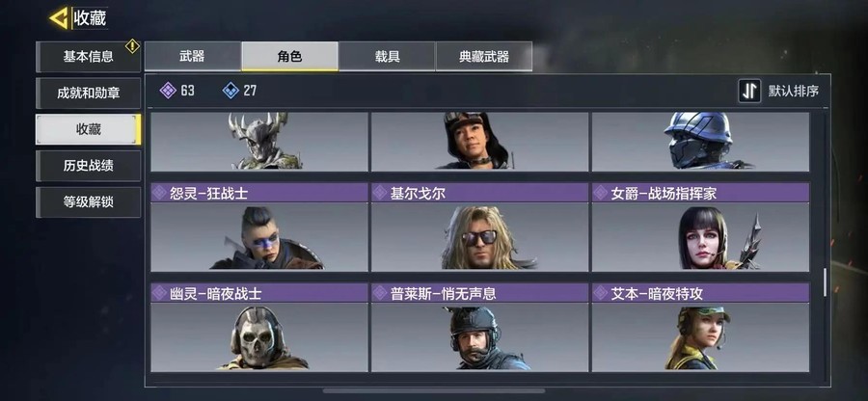Select the 角色 tab
The image size is (868, 401).
pyautogui.click(x=289, y=57)
